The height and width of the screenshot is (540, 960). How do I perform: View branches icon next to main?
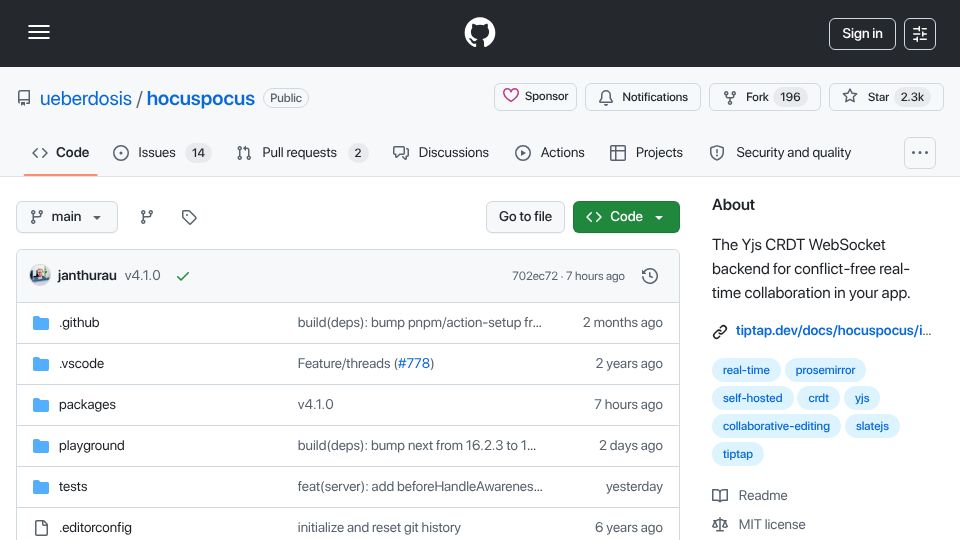coord(146,217)
